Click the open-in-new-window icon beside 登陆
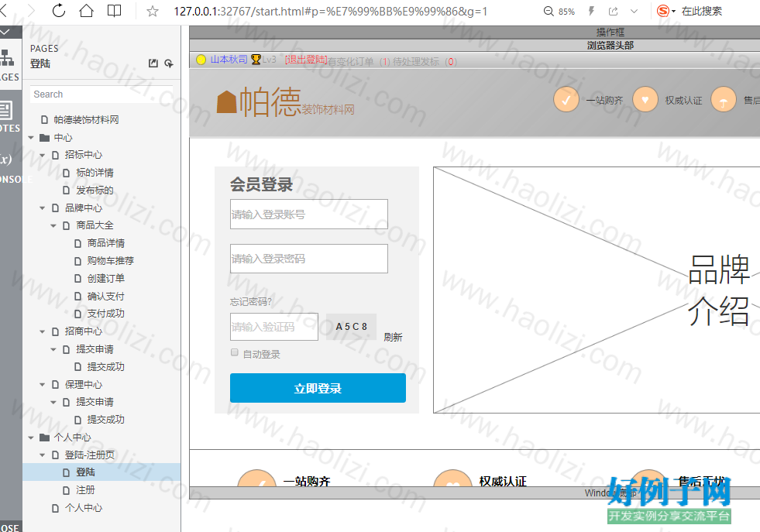 153,63
